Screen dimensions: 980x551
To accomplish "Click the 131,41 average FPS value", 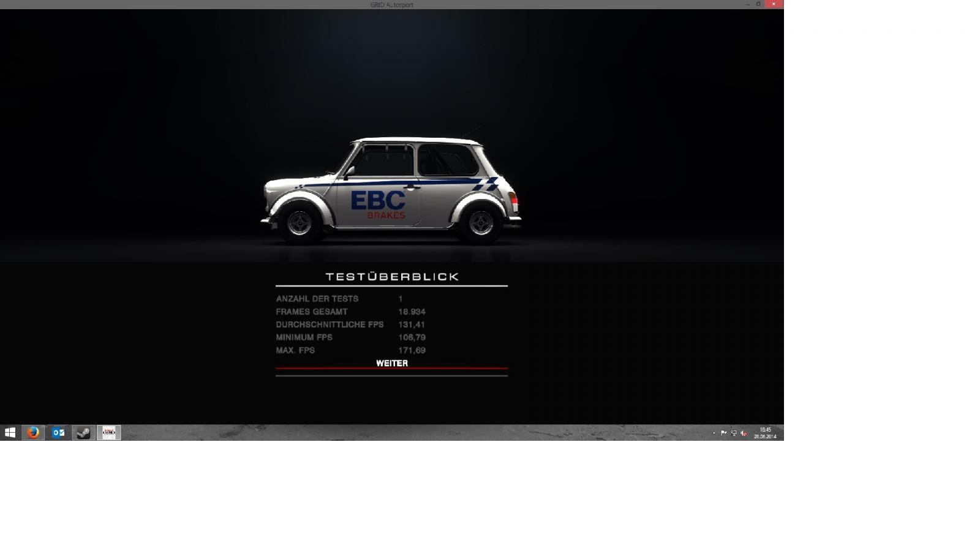I will coord(412,324).
